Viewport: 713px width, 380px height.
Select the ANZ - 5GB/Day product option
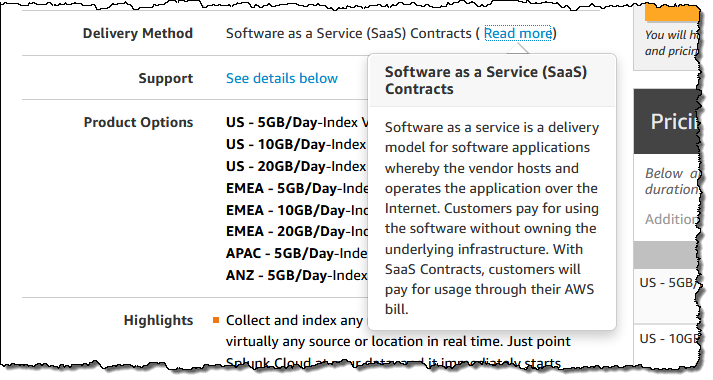pyautogui.click(x=297, y=275)
